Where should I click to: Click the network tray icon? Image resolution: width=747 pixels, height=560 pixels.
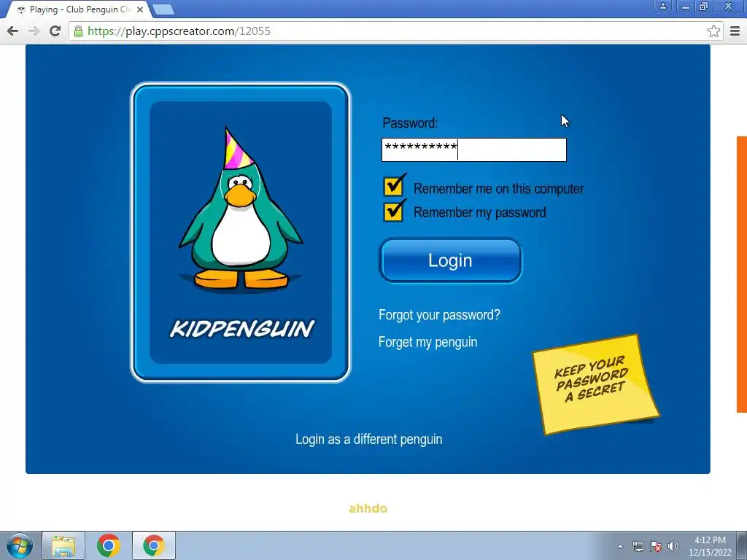(x=638, y=546)
